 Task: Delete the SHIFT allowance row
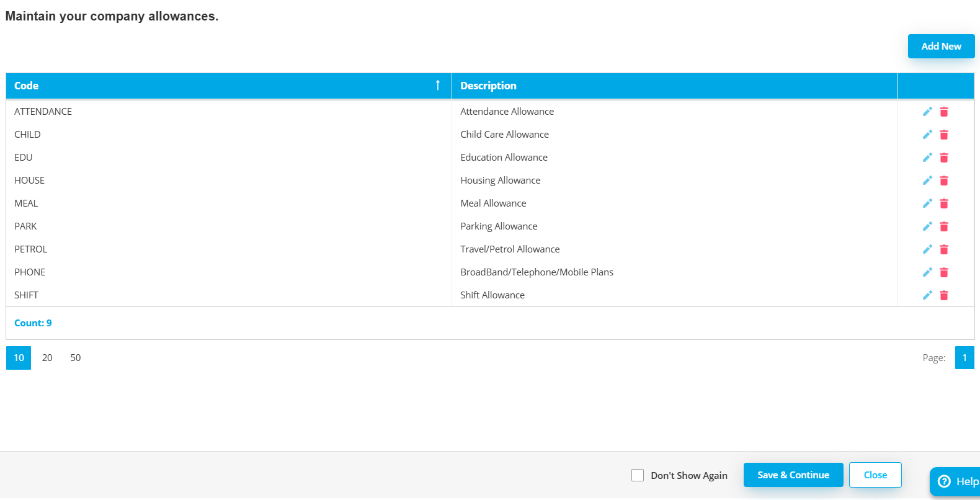[x=944, y=295]
